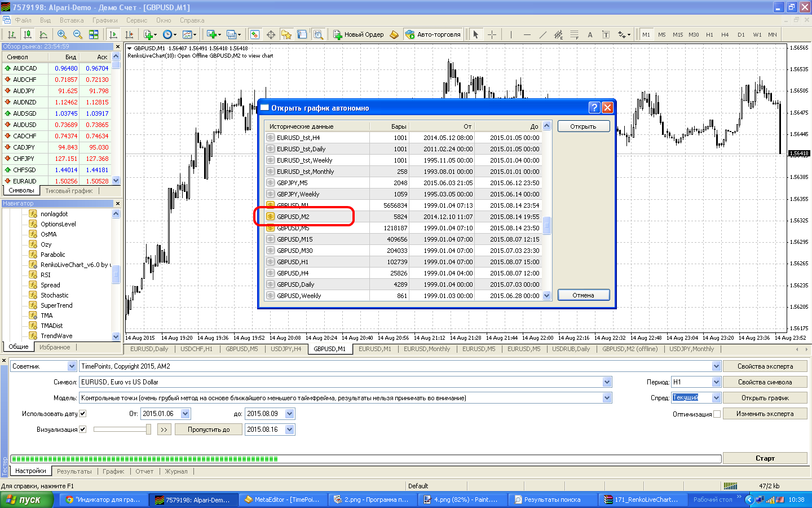Viewport: 812px width, 508px height.
Task: Click the Zoom Out magnifier icon
Action: pos(78,34)
